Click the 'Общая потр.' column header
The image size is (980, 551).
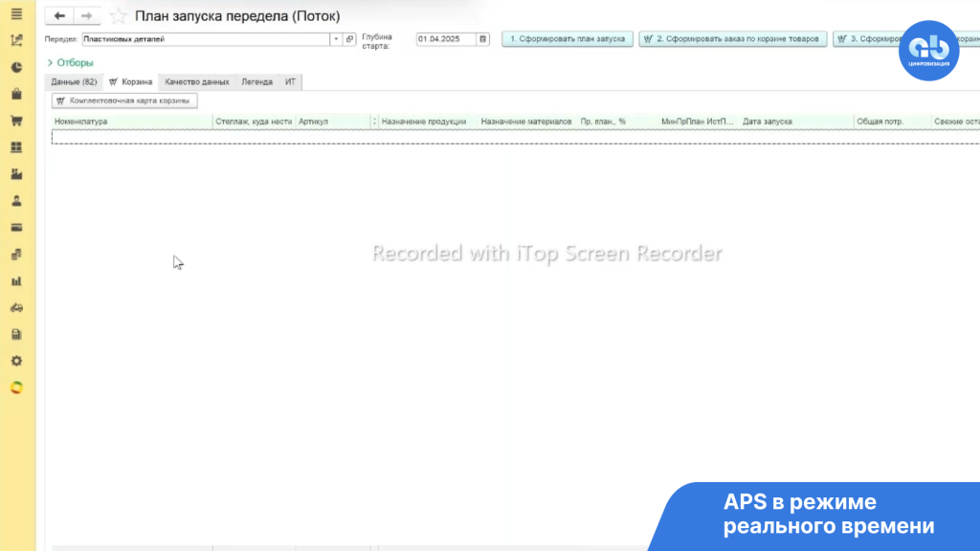click(893, 121)
